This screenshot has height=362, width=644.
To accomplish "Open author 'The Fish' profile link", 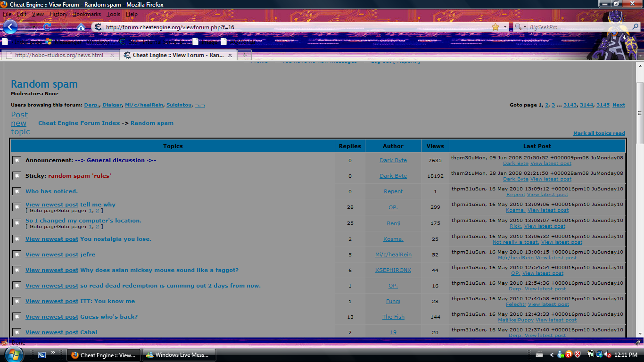I will 393,317.
